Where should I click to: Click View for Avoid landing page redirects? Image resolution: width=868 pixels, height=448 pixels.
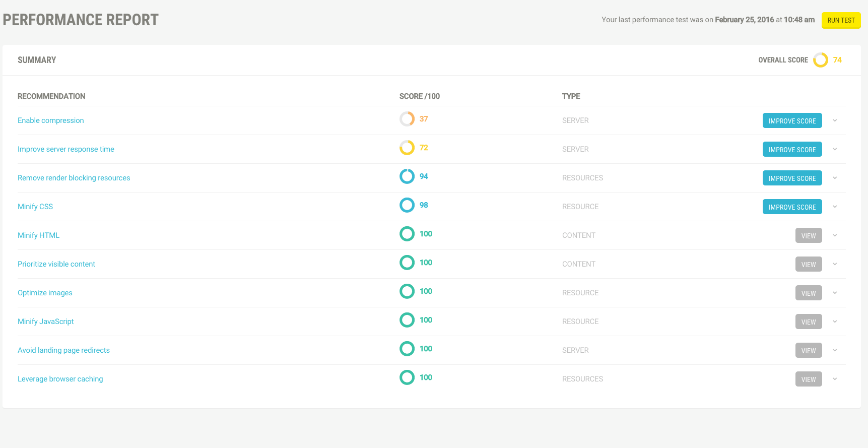coord(809,350)
